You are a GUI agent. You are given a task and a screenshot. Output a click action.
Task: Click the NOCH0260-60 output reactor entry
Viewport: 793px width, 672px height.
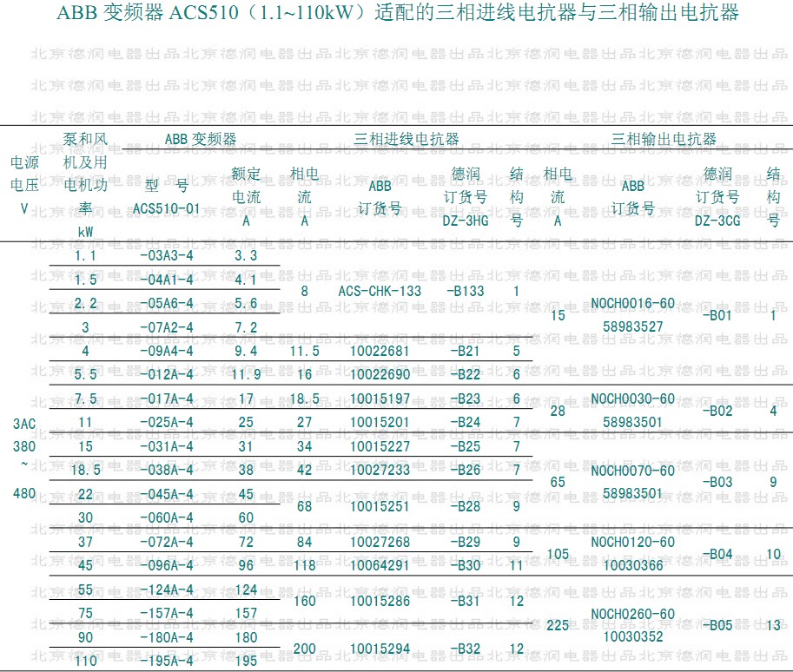[x=632, y=614]
